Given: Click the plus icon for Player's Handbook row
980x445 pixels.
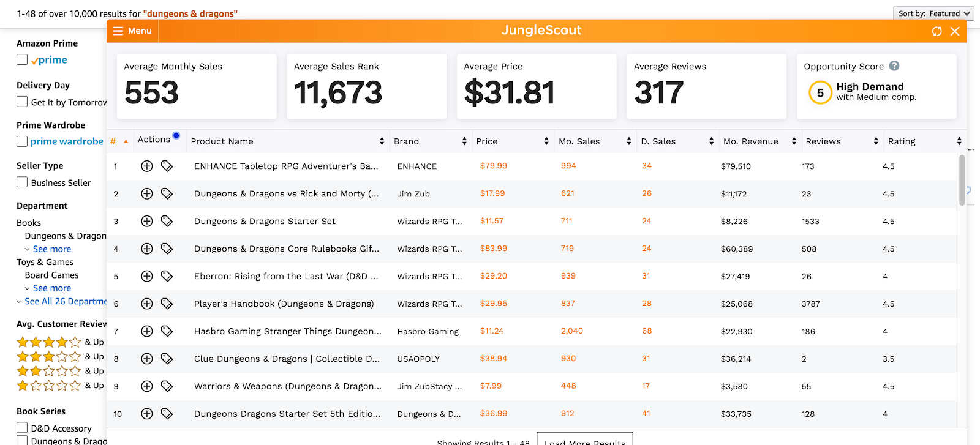Looking at the screenshot, I should click(147, 304).
